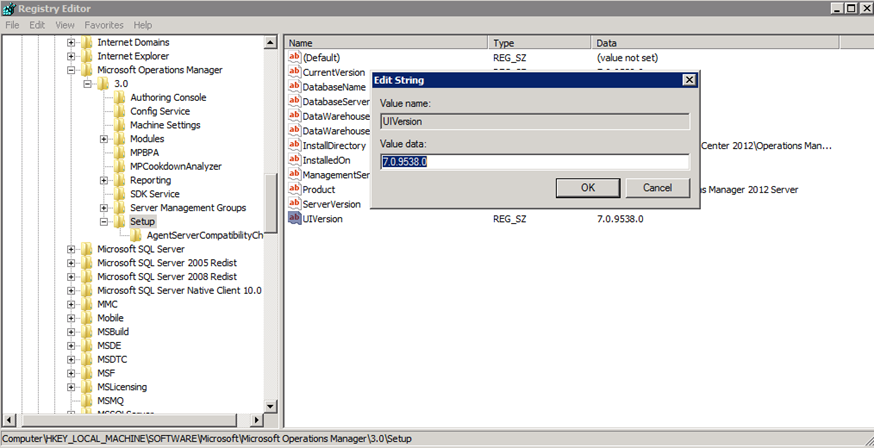Click the open Setup folder icon
The width and height of the screenshot is (874, 448).
120,222
